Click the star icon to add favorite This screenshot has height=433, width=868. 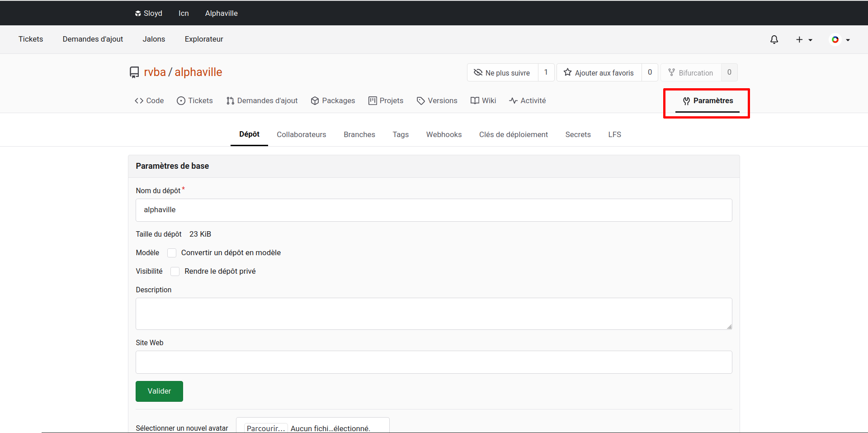click(x=567, y=72)
